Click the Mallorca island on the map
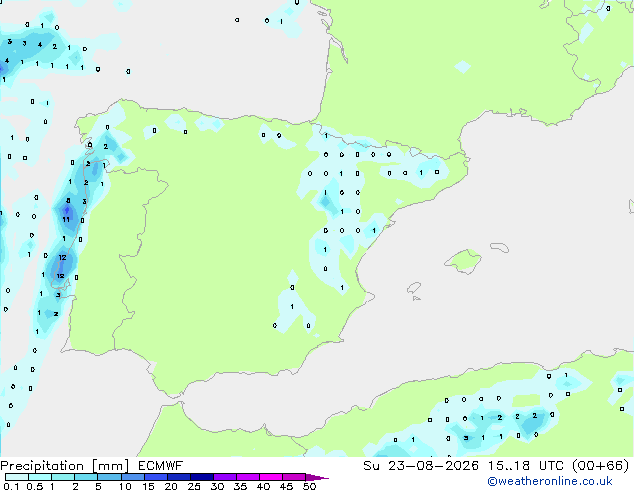Screen dimensions: 634x490 point(463,262)
